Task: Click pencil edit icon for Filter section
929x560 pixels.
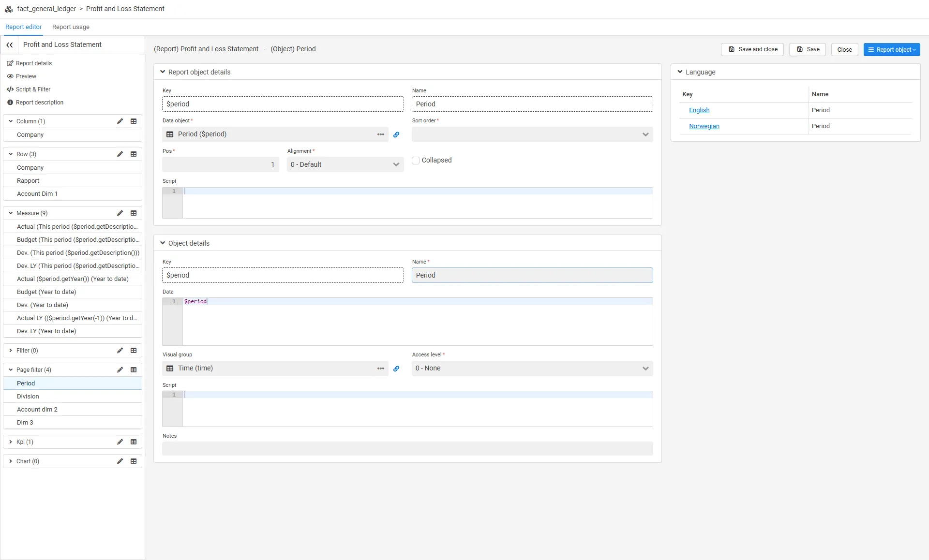Action: pyautogui.click(x=120, y=351)
